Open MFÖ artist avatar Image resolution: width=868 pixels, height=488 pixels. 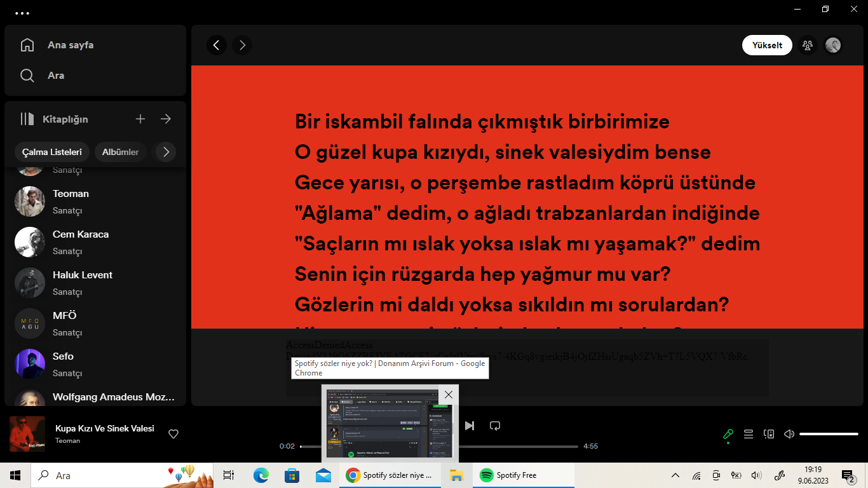30,323
